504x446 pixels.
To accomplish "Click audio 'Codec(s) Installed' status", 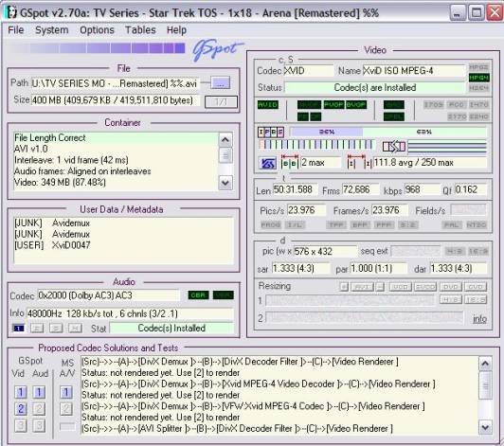I will tap(171, 328).
